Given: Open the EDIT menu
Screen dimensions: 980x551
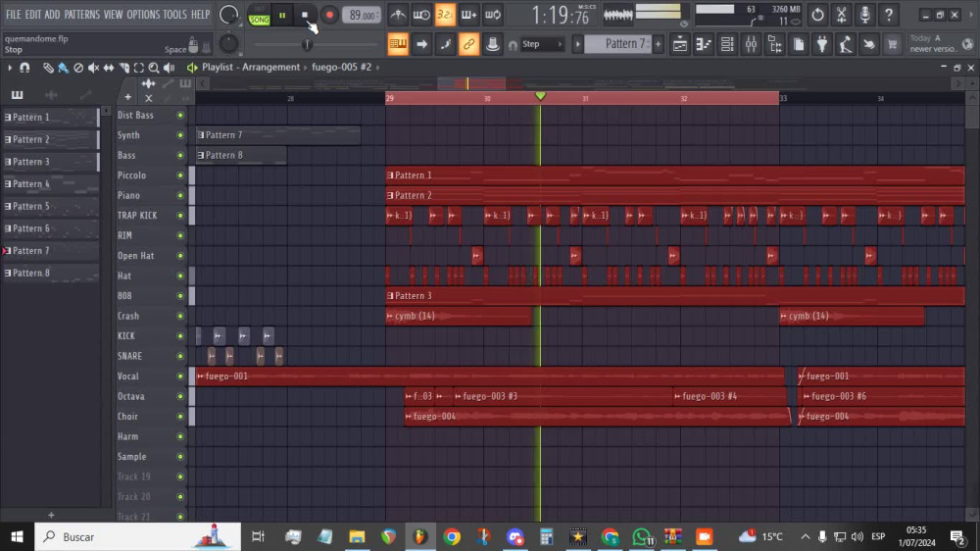Looking at the screenshot, I should click(33, 15).
